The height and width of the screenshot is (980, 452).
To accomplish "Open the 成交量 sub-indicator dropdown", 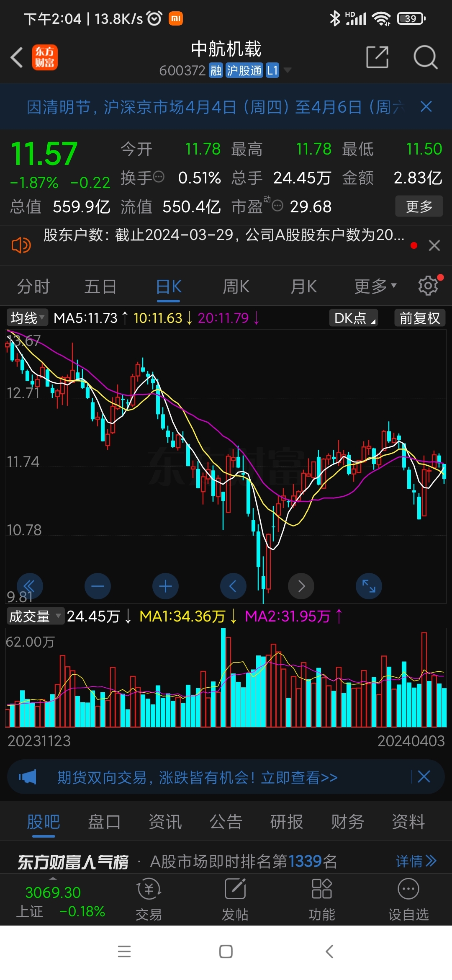I will pyautogui.click(x=35, y=616).
